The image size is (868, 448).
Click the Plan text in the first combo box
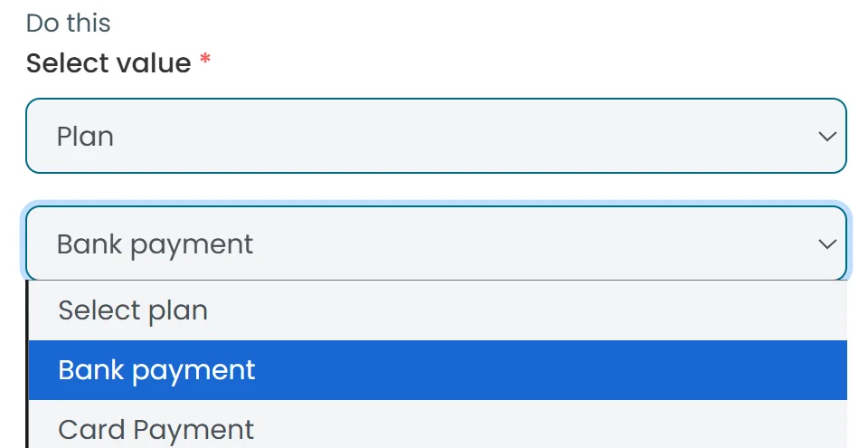pyautogui.click(x=85, y=137)
